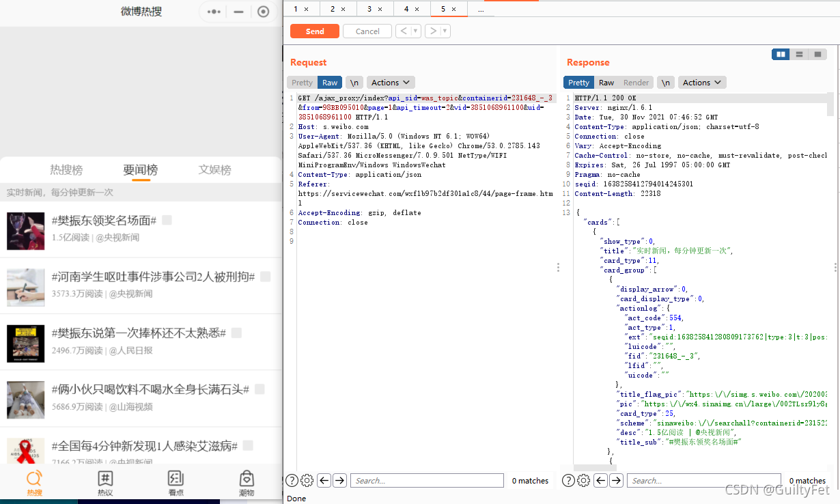
Task: Click Server: nginx/1.6.1 response line
Action: coord(613,107)
